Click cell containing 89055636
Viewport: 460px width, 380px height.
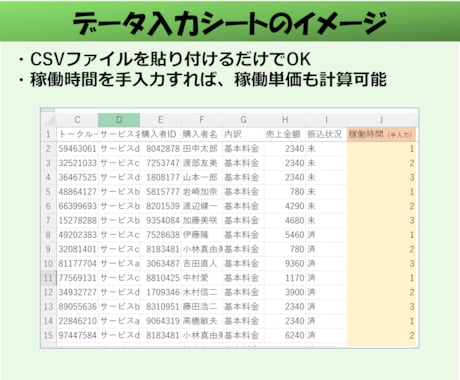coord(77,306)
